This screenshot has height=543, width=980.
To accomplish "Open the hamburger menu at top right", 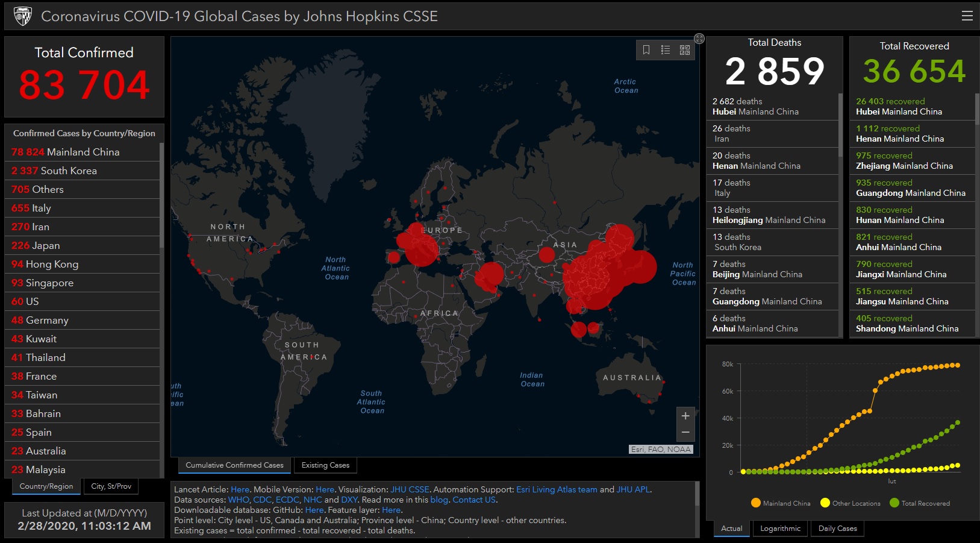I will 967,16.
